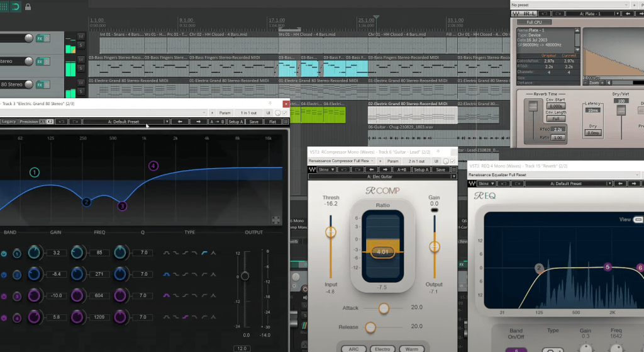Choose bell filter type for band 3
This screenshot has height=352, width=644.
pyautogui.click(x=166, y=295)
